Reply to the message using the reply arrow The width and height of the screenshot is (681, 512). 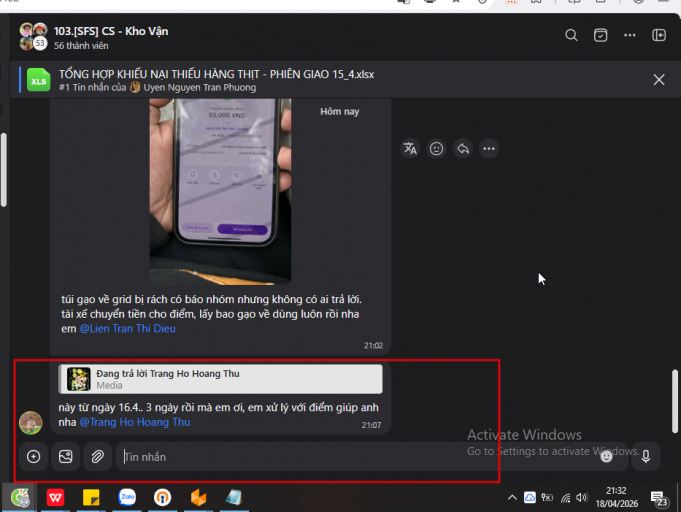(x=463, y=149)
